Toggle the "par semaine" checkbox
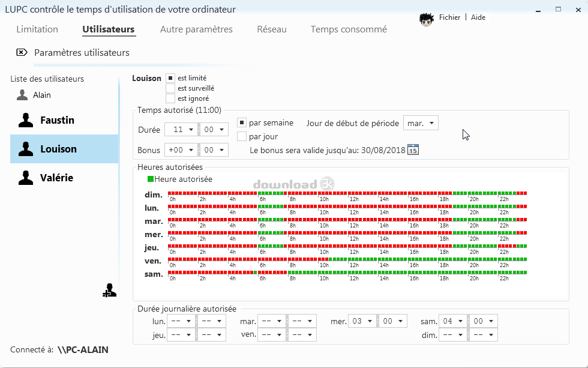 (x=242, y=122)
